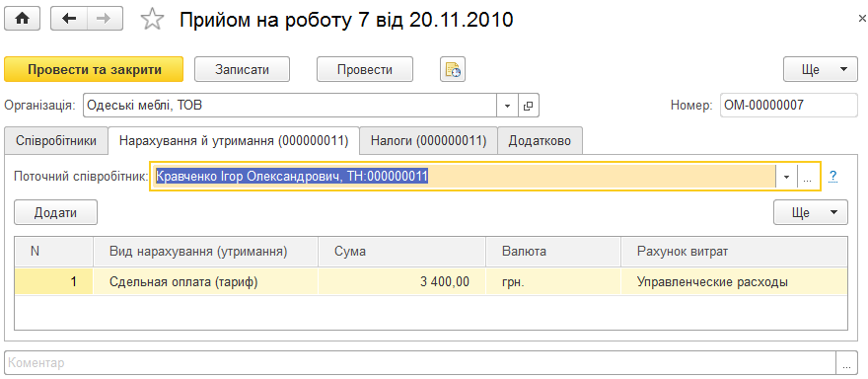This screenshot has height=379, width=868.
Task: Open employee selection via ellipsis button
Action: (808, 178)
